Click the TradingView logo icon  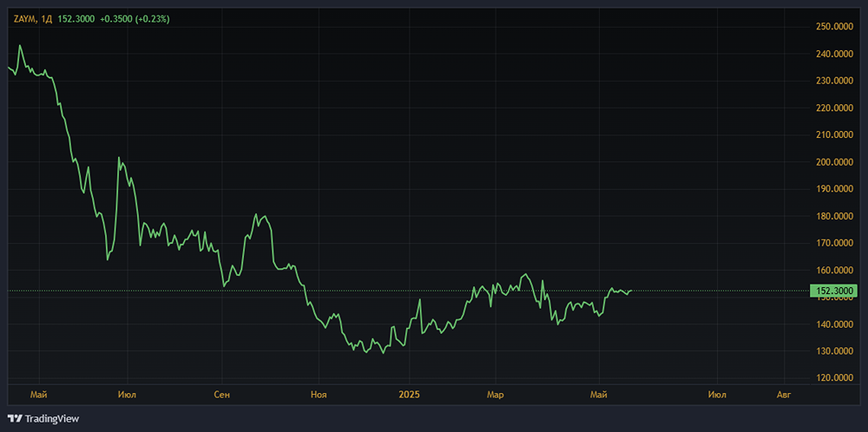coord(15,419)
